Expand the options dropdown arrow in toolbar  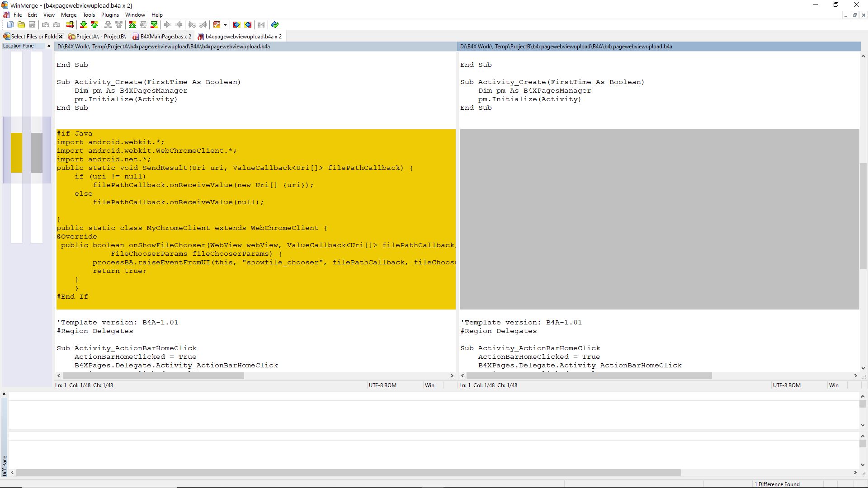[x=225, y=25]
